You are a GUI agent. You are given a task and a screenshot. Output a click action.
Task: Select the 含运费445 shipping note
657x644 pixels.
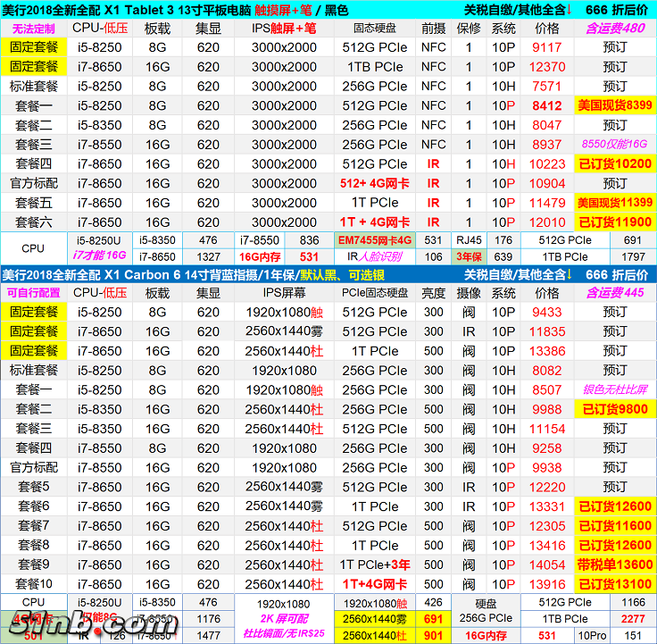point(615,292)
